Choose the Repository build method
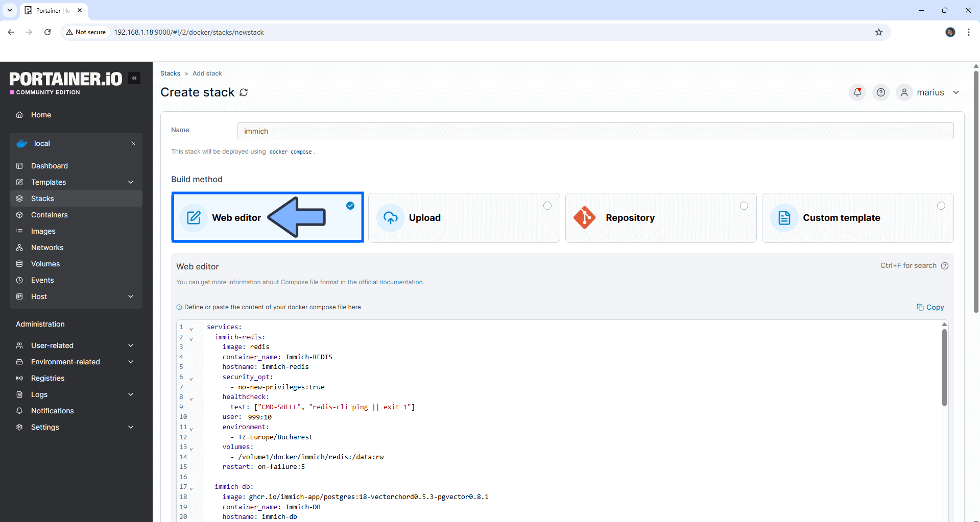This screenshot has height=522, width=980. [x=661, y=218]
